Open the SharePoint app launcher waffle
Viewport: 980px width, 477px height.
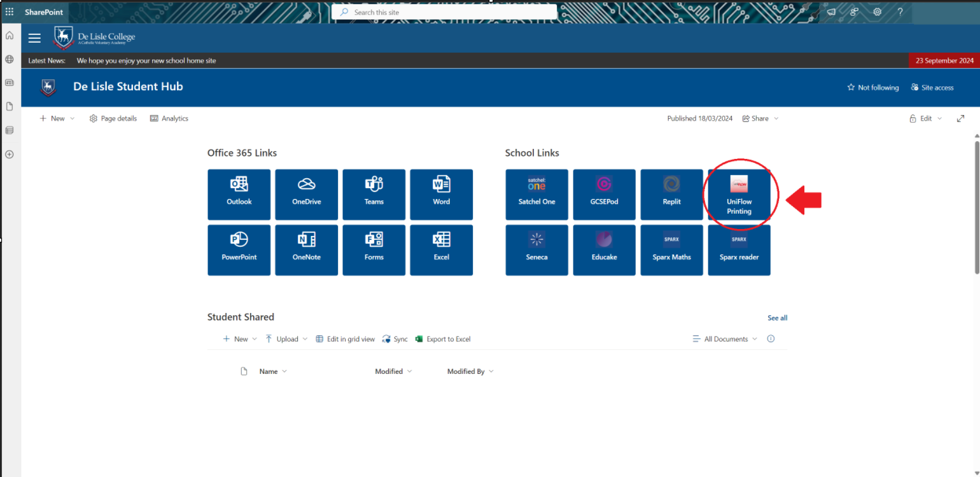pyautogui.click(x=10, y=12)
